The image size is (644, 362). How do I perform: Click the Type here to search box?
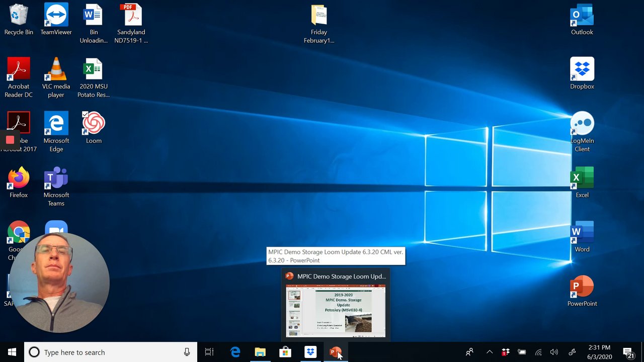110,352
